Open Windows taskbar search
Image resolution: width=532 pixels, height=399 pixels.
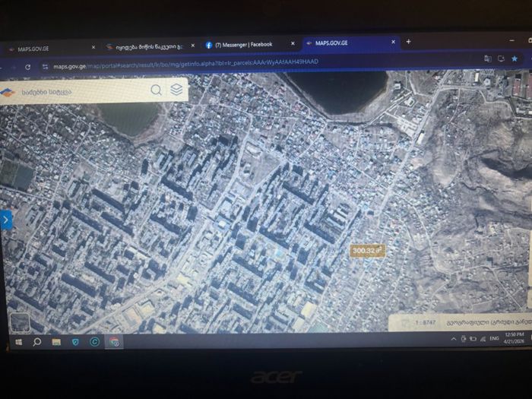tap(36, 342)
